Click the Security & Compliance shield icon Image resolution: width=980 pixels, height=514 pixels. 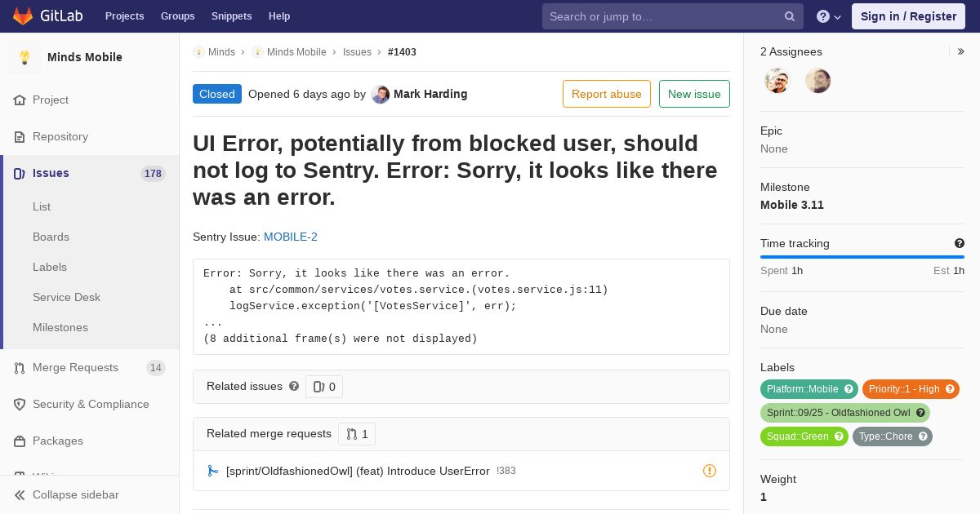click(x=20, y=404)
